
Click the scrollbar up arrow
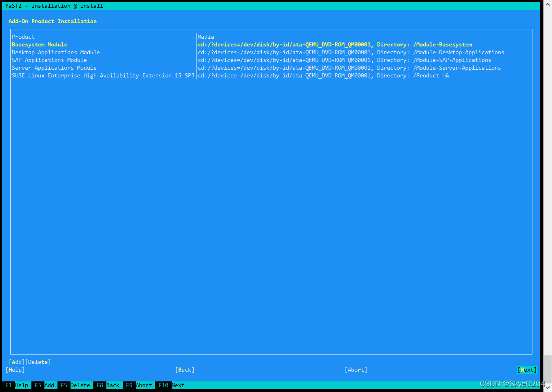(x=548, y=4)
